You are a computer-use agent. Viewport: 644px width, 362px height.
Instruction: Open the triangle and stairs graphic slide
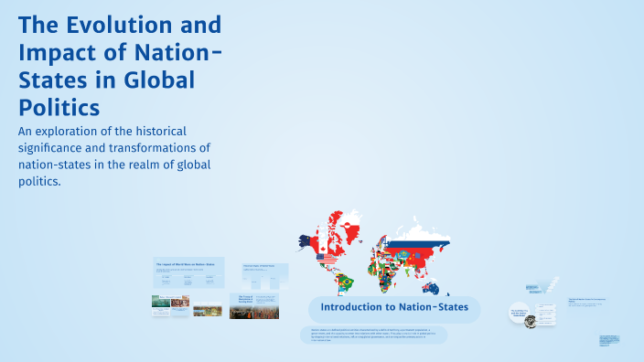pyautogui.click(x=542, y=285)
